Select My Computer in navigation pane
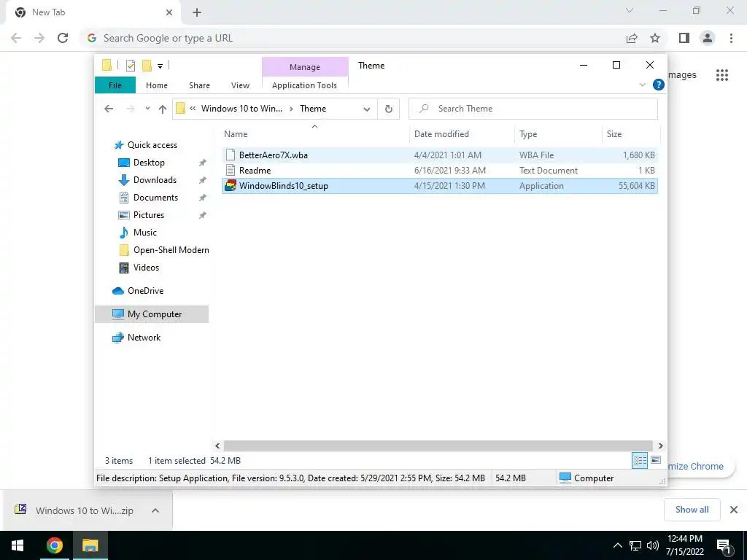 [152, 314]
